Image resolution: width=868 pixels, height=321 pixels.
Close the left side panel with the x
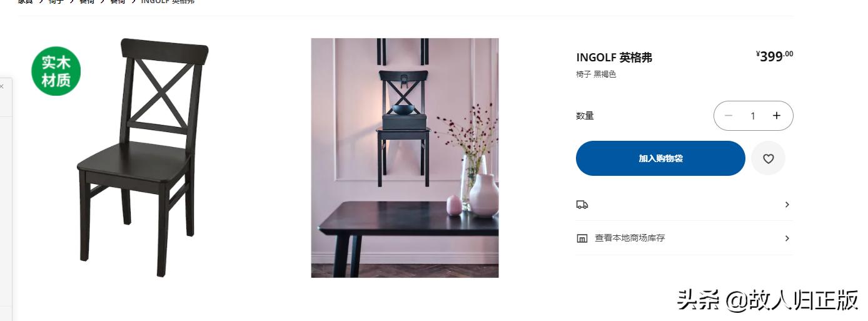tap(2, 86)
